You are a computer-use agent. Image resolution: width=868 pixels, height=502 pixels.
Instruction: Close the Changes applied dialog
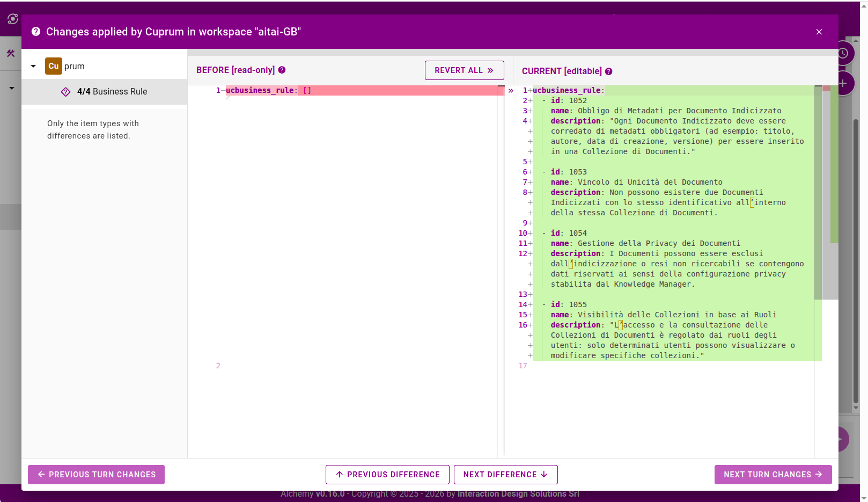819,32
